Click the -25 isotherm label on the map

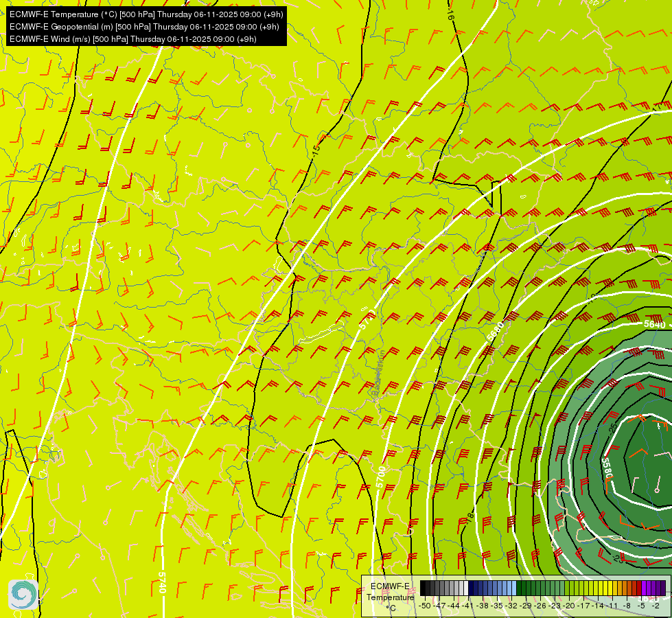[613, 428]
